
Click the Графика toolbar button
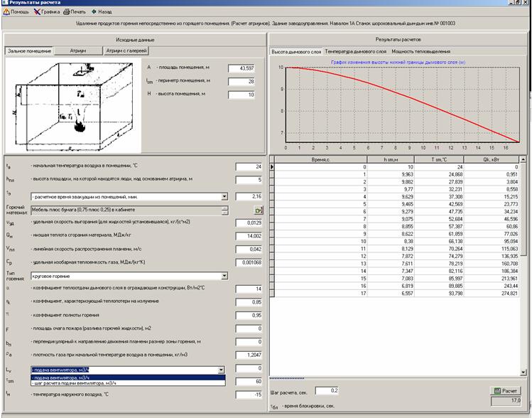click(46, 12)
